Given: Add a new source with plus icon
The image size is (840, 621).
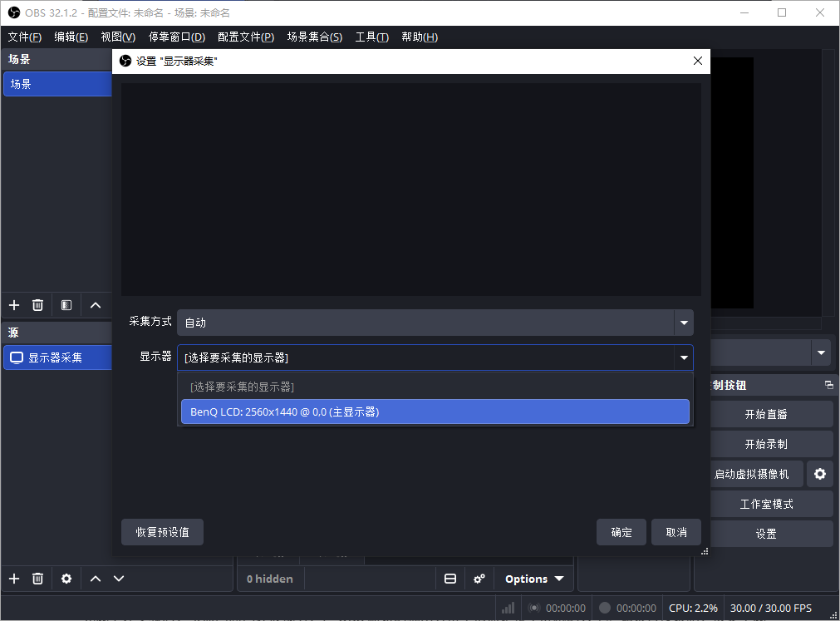Looking at the screenshot, I should (14, 579).
